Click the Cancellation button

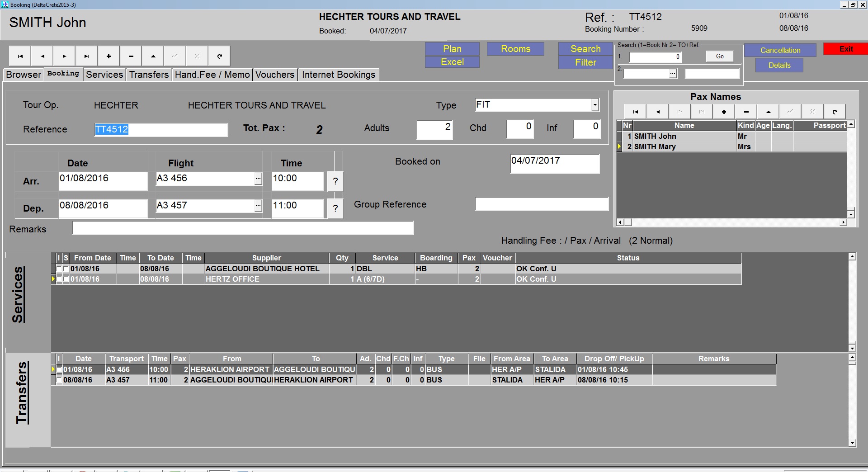[780, 50]
